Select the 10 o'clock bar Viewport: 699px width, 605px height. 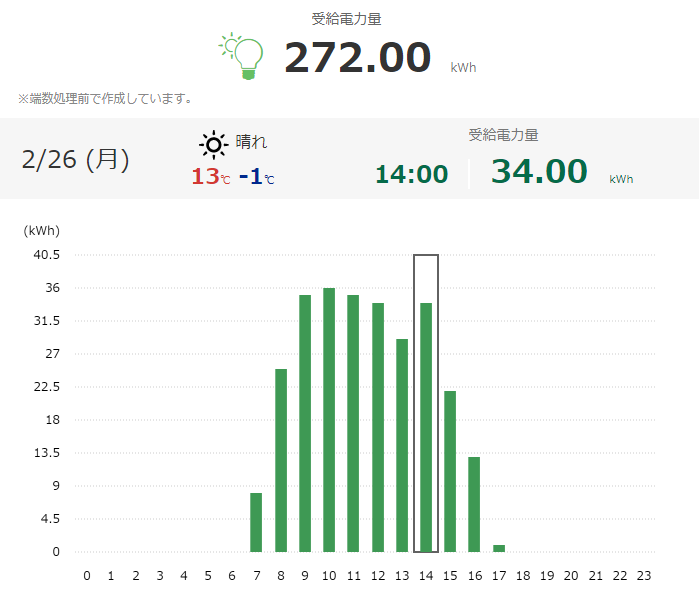click(329, 420)
